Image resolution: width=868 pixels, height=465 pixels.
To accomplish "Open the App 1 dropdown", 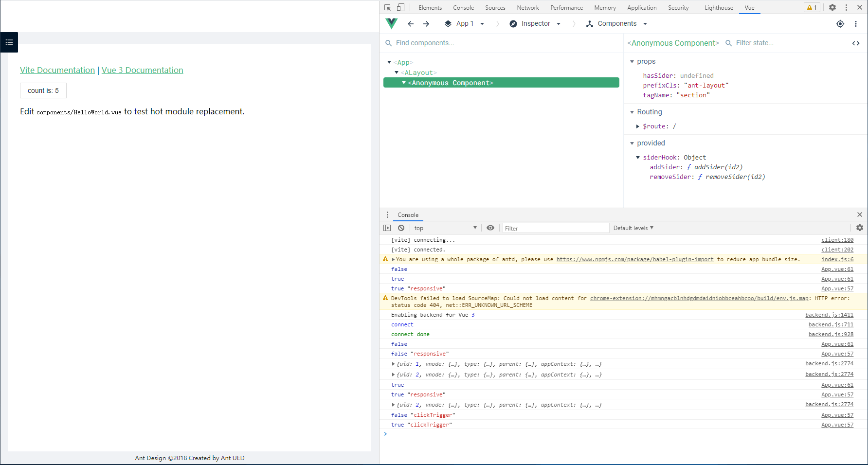I will click(465, 24).
